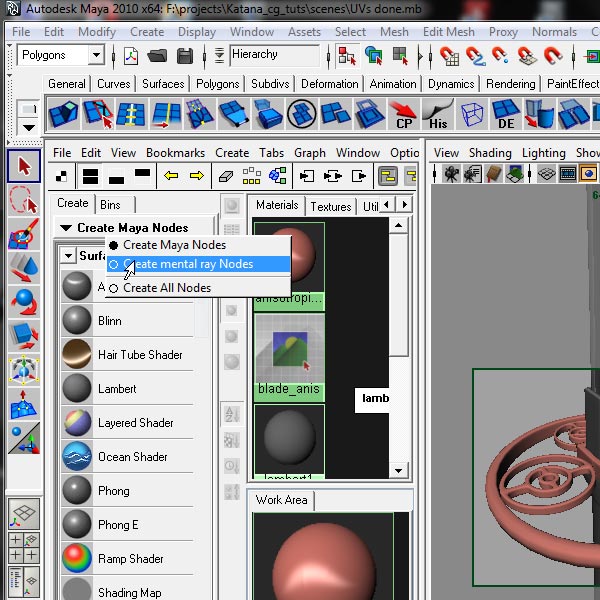Choose the Lasso selection tool

click(x=24, y=200)
